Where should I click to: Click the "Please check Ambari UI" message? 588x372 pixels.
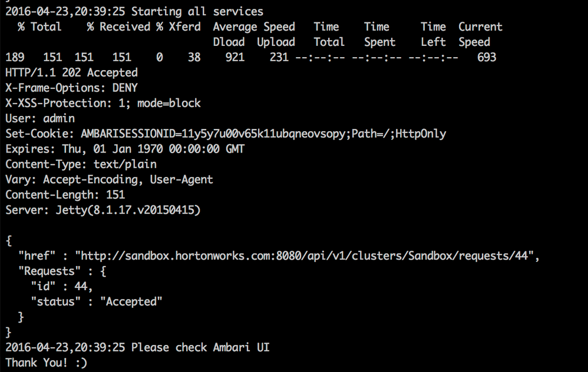[x=200, y=347]
